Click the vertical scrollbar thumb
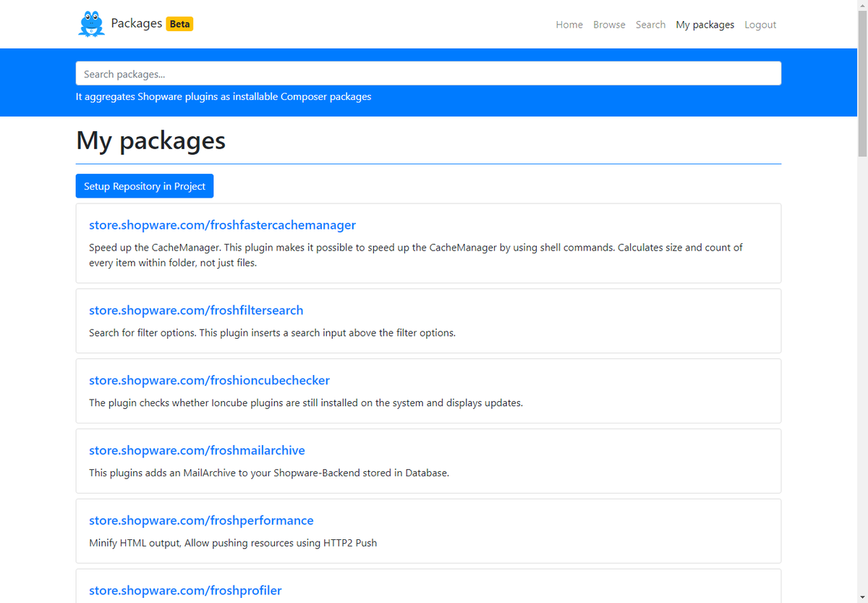Image resolution: width=868 pixels, height=603 pixels. 862,84
